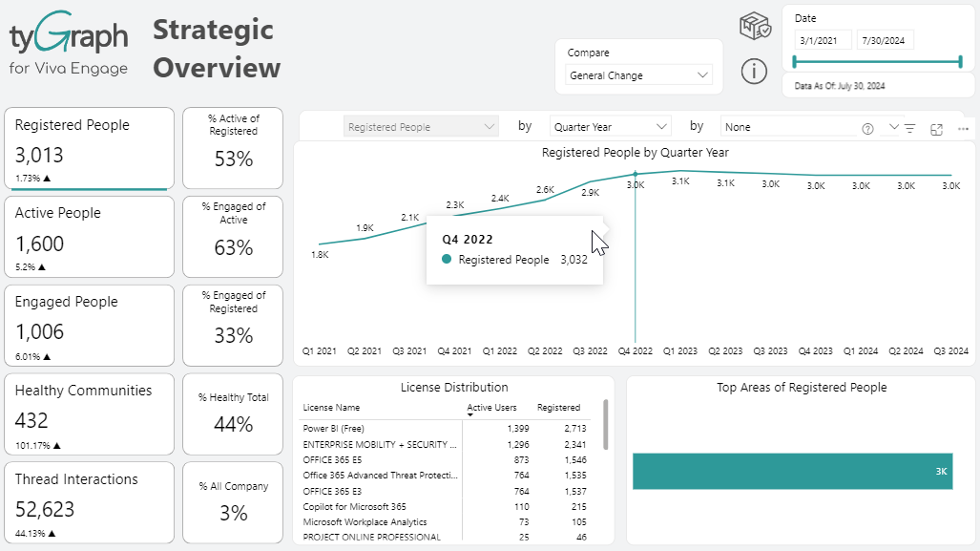Select the Registered People card

90,148
